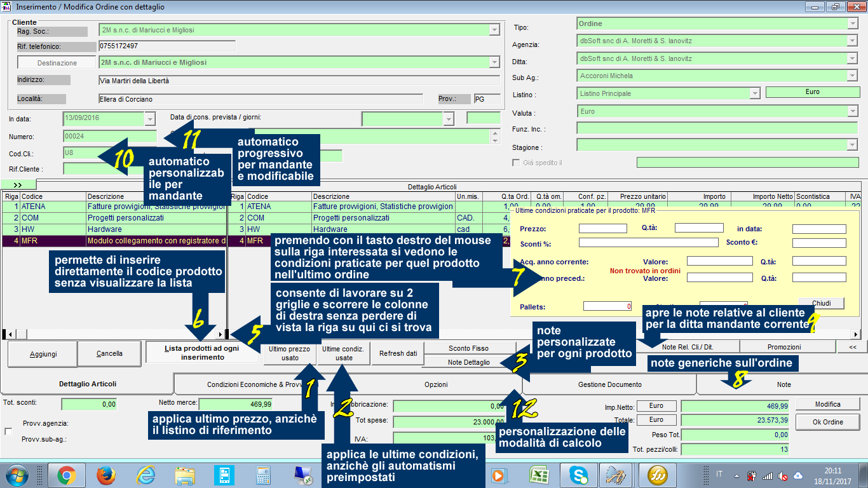Apply 'Ultimo prezzo usato'
The height and width of the screenshot is (488, 868).
(289, 353)
